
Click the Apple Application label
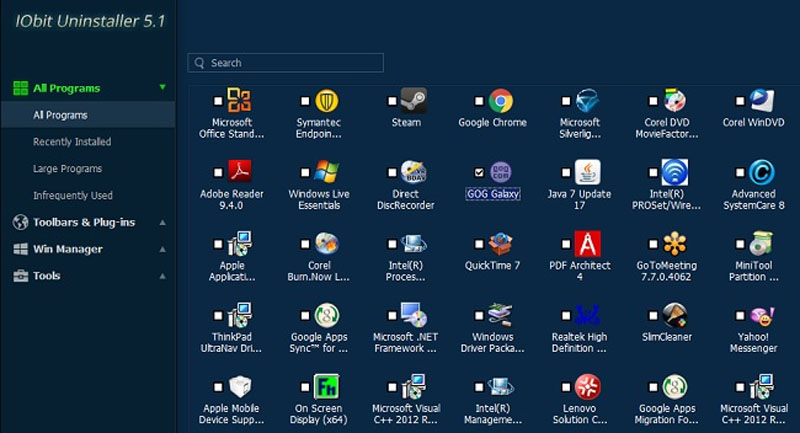coord(232,271)
